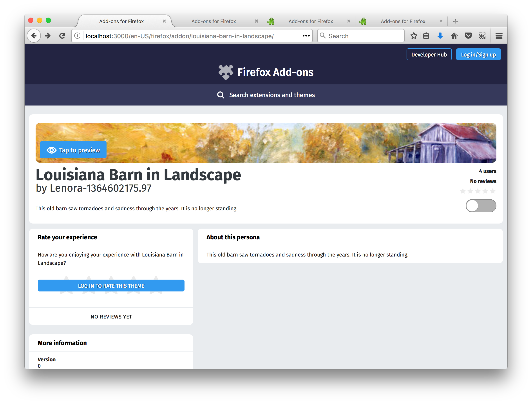Open the hamburger menu icon
The image size is (532, 404).
pyautogui.click(x=499, y=36)
